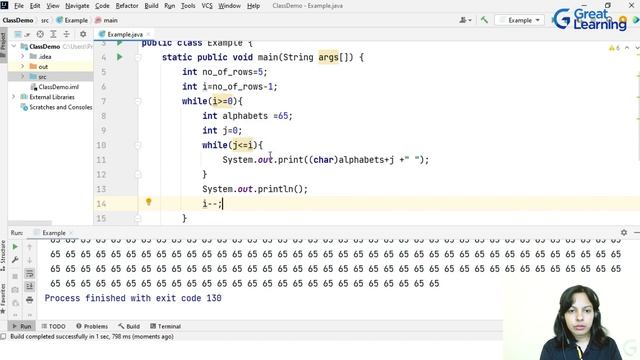The image size is (640, 360).
Task: Open the Build tool window
Action: point(129,326)
